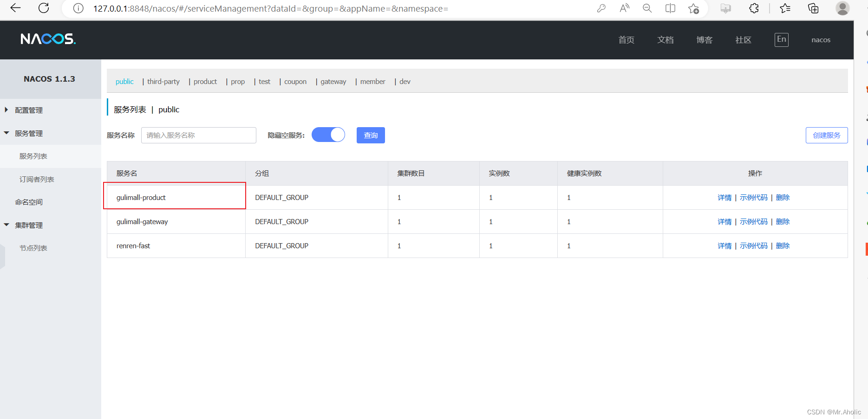Collapse the 服务管理 sidebar menu
This screenshot has height=419, width=868.
29,133
